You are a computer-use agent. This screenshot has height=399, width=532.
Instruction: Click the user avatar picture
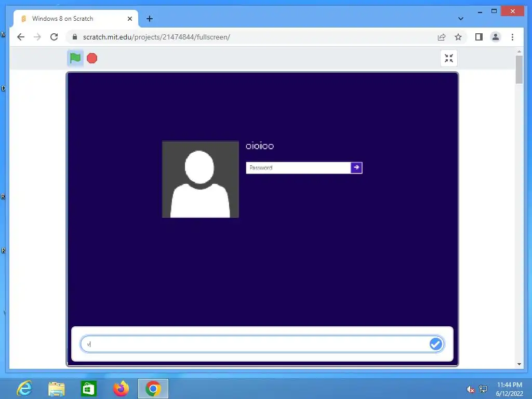[200, 179]
